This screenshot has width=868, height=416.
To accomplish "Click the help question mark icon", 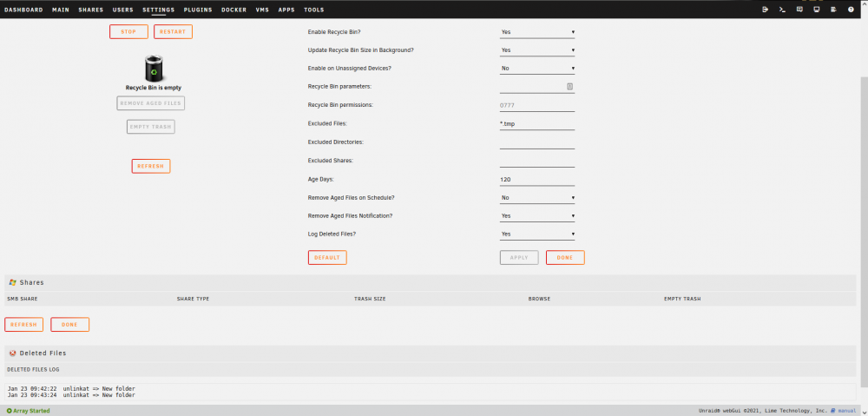I will pyautogui.click(x=851, y=10).
